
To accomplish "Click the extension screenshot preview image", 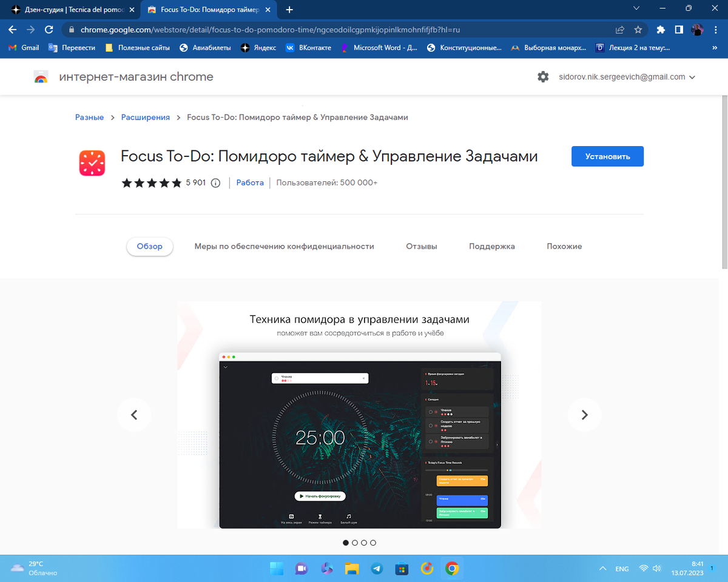I will tap(359, 415).
